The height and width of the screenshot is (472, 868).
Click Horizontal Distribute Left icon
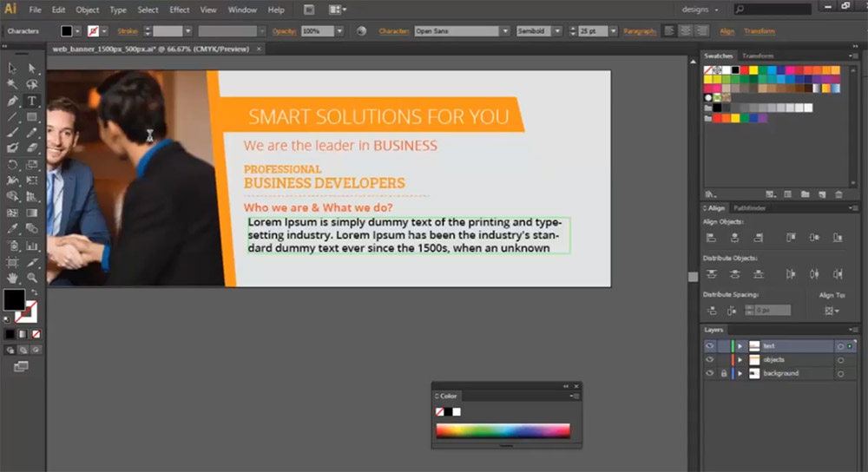(x=791, y=274)
